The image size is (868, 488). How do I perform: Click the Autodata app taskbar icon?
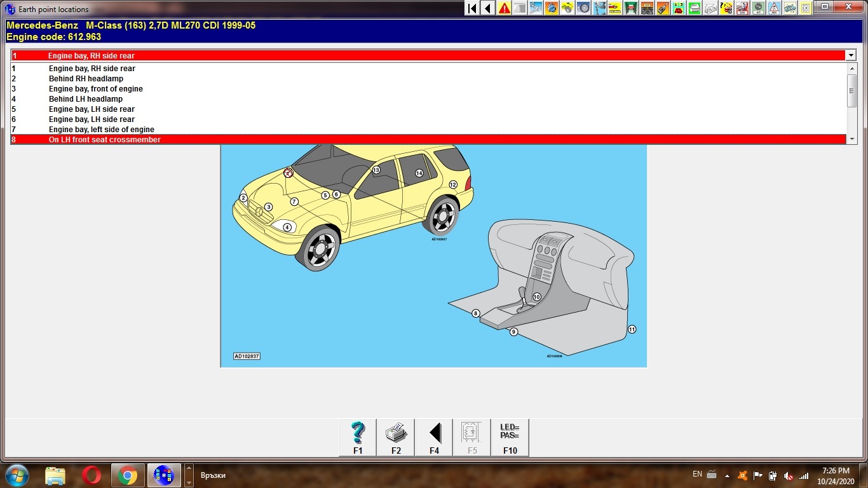click(x=164, y=475)
